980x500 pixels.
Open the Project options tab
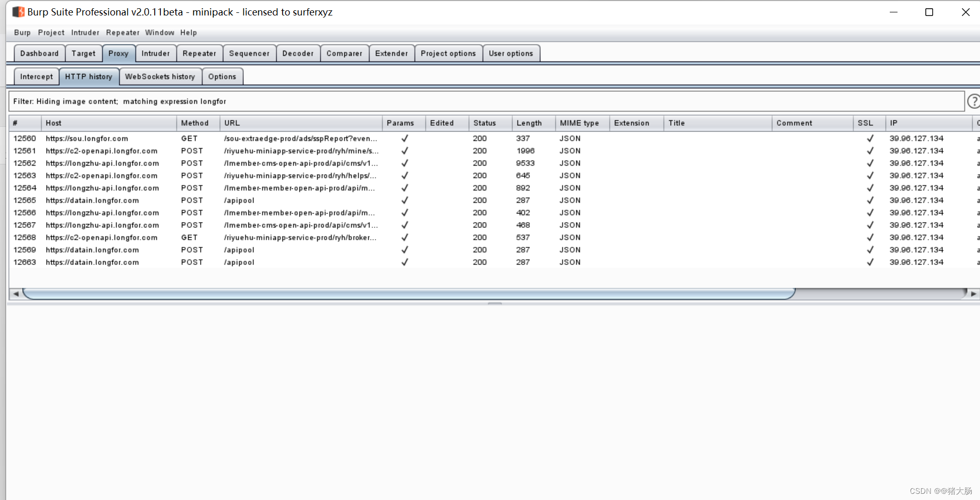tap(449, 53)
